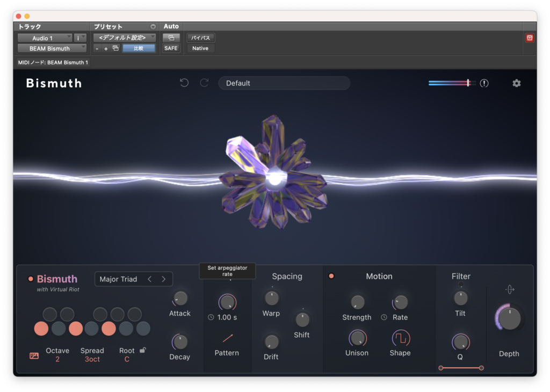Click the arpeggiator rate knob
This screenshot has height=392, width=550.
point(227,302)
